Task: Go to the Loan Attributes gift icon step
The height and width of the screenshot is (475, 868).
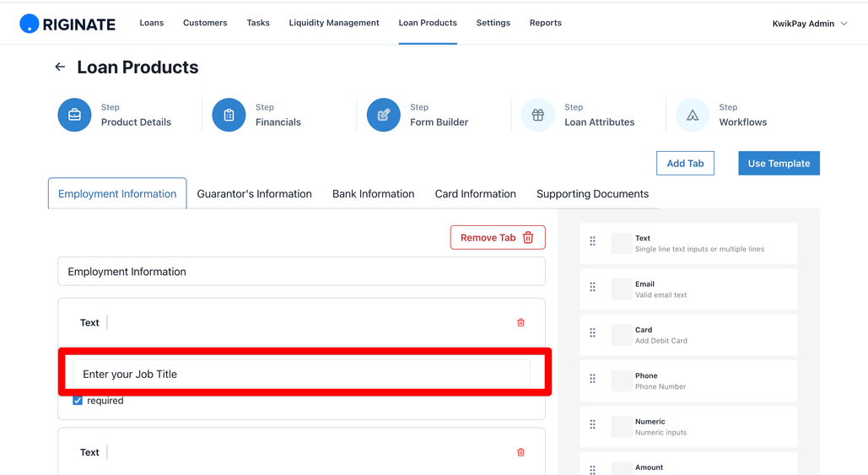Action: pyautogui.click(x=537, y=115)
